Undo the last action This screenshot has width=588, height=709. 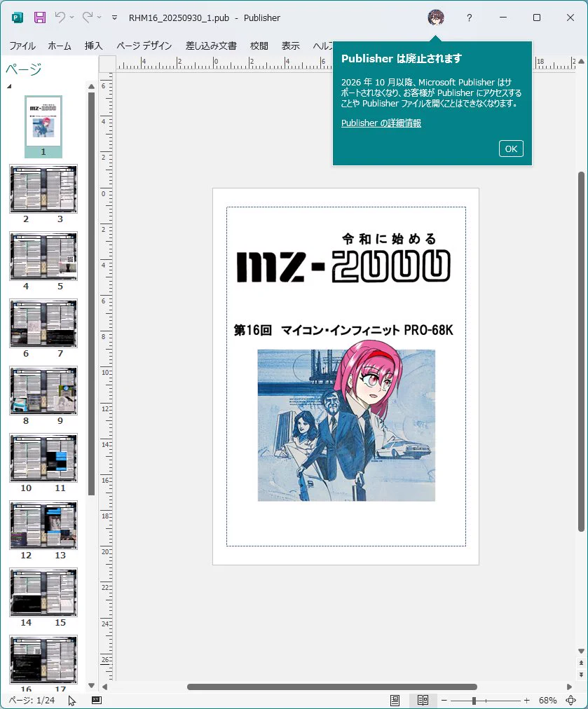pyautogui.click(x=60, y=18)
